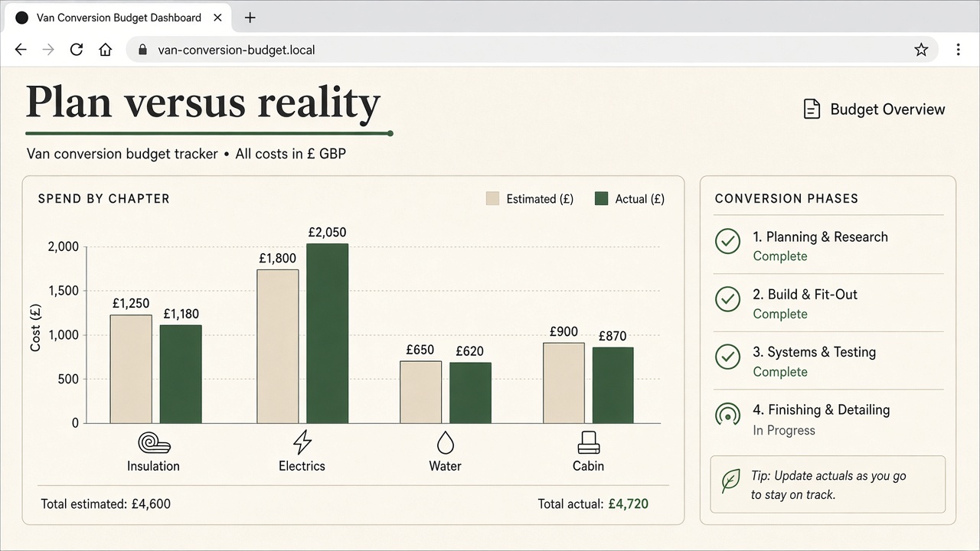Open the browser three-dot menu
Screen dimensions: 980x551
(958, 50)
